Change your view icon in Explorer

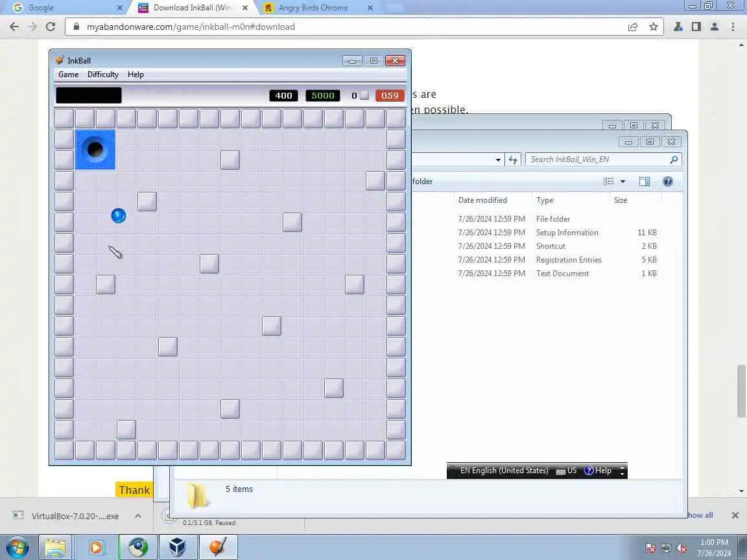click(x=608, y=181)
